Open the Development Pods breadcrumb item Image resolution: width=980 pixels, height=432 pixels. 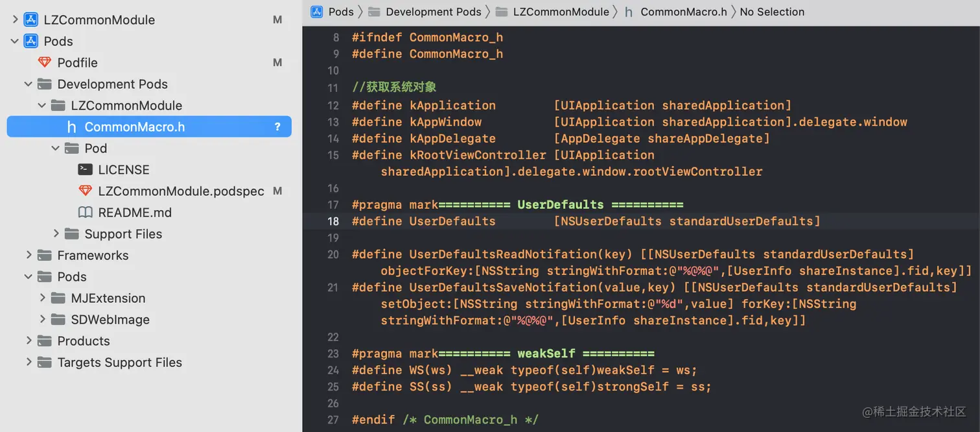pyautogui.click(x=433, y=12)
